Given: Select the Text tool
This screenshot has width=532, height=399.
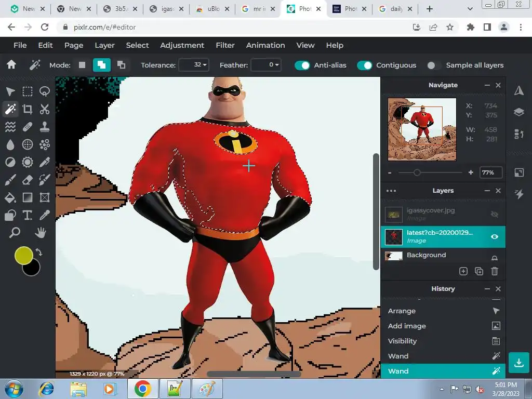Looking at the screenshot, I should tap(28, 215).
